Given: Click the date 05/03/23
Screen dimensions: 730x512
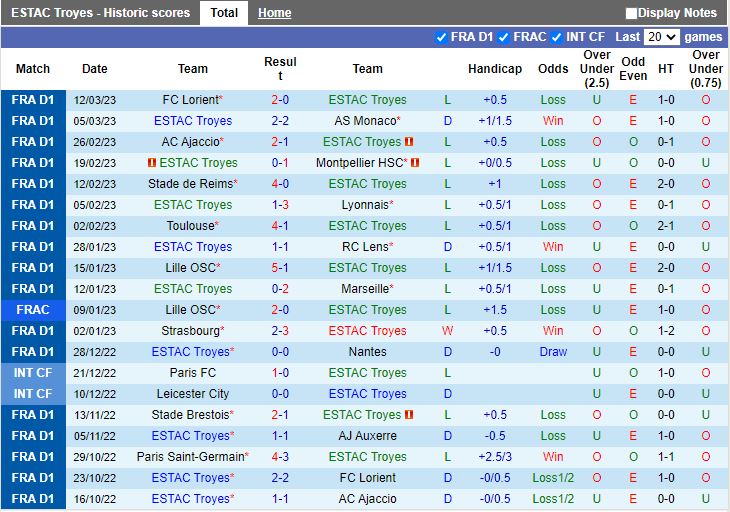Looking at the screenshot, I should coord(95,121).
